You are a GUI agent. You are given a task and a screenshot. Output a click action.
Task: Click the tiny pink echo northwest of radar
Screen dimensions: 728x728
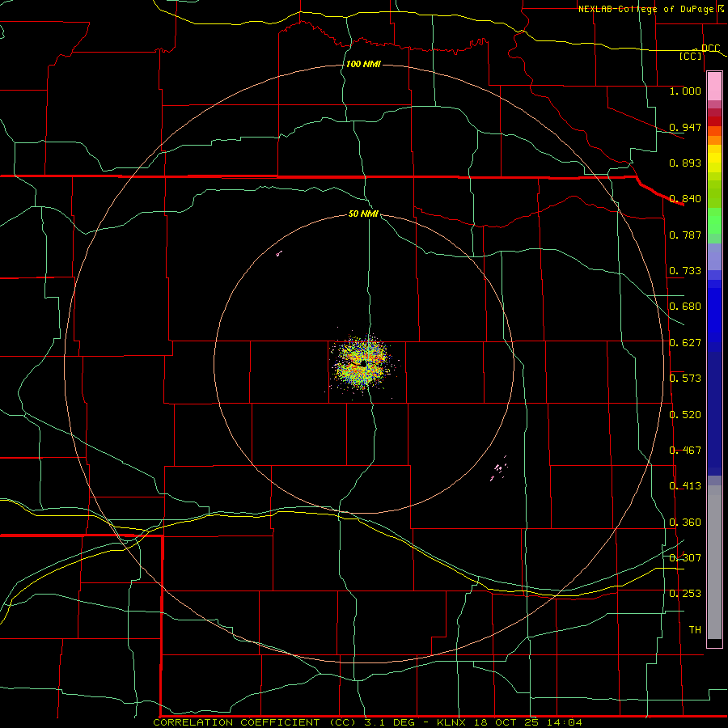(278, 253)
